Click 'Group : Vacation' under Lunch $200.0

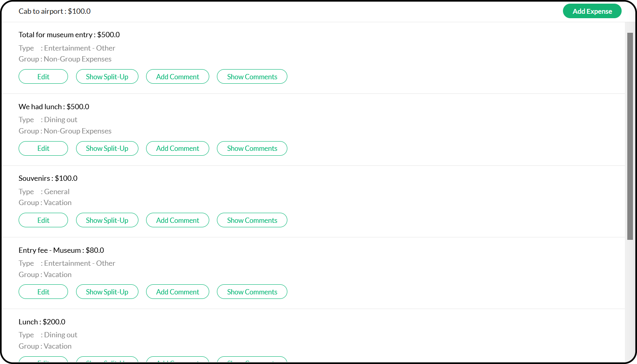45,346
